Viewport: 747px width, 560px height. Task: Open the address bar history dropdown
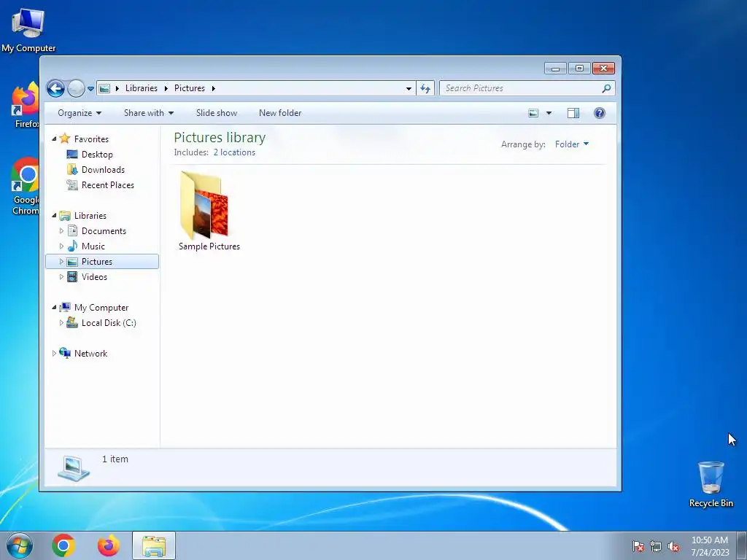pos(409,88)
